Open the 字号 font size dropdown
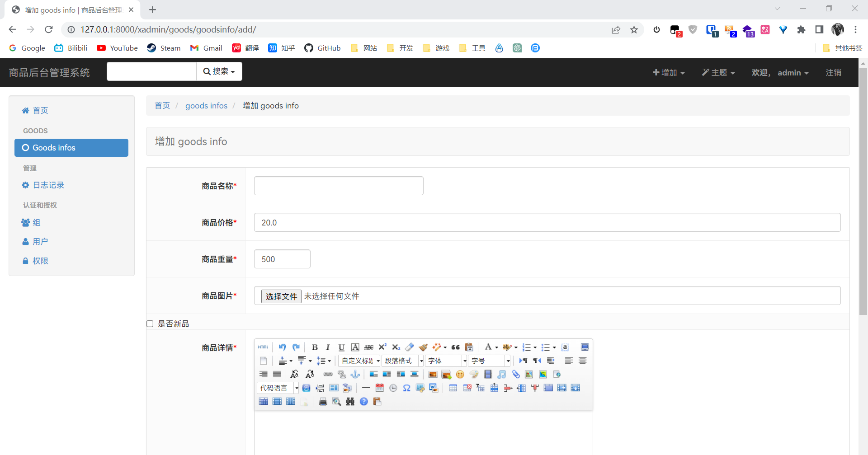 point(490,361)
